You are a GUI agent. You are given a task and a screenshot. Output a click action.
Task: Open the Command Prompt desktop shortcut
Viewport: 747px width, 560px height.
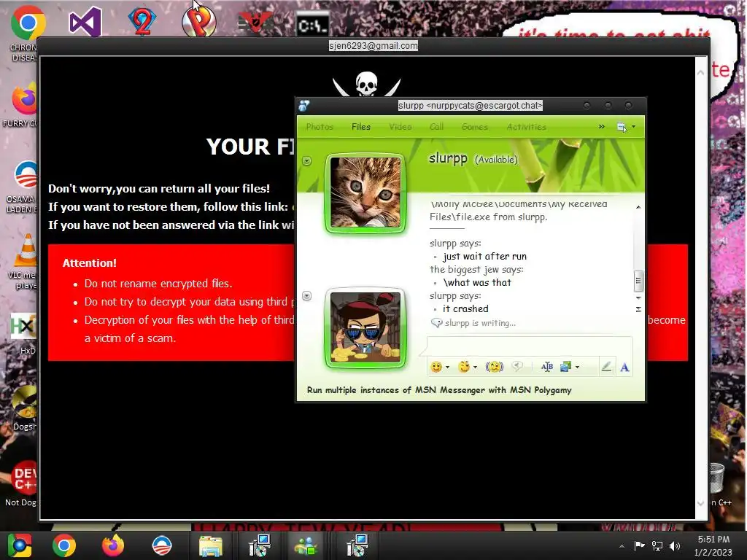[312, 24]
